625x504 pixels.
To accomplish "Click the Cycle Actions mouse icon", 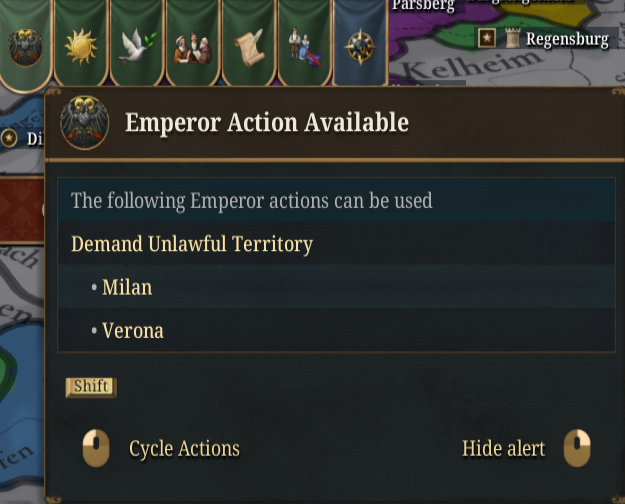I will coord(96,448).
